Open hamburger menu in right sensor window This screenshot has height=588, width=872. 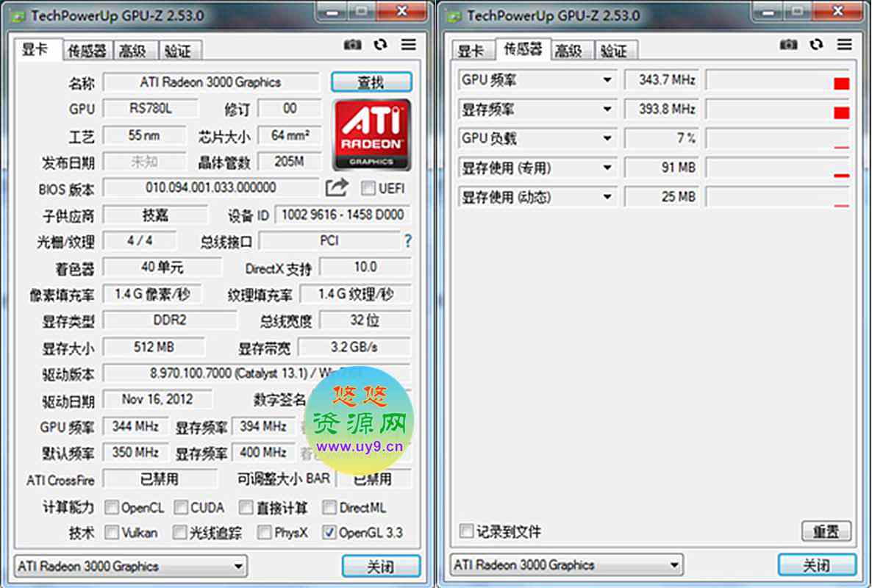pyautogui.click(x=845, y=44)
